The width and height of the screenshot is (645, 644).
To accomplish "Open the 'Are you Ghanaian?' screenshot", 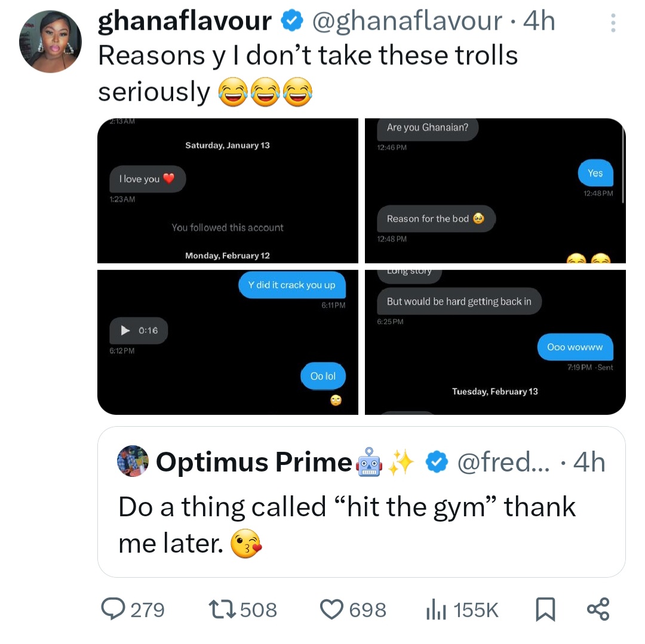I will pyautogui.click(x=495, y=190).
